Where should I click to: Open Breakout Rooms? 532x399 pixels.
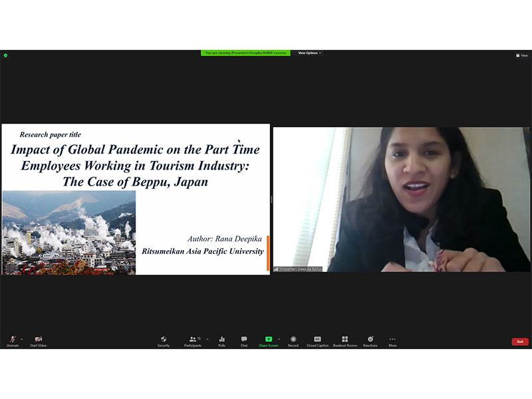pyautogui.click(x=344, y=340)
